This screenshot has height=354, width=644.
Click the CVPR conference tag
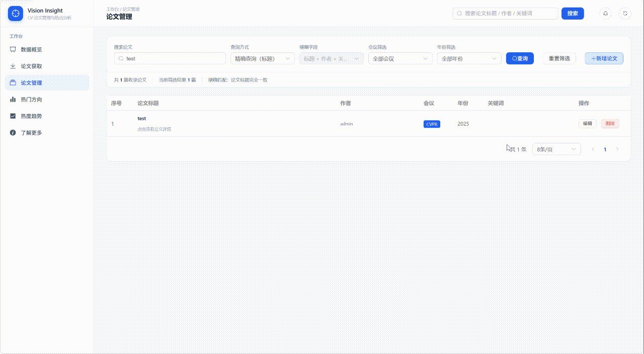point(432,124)
